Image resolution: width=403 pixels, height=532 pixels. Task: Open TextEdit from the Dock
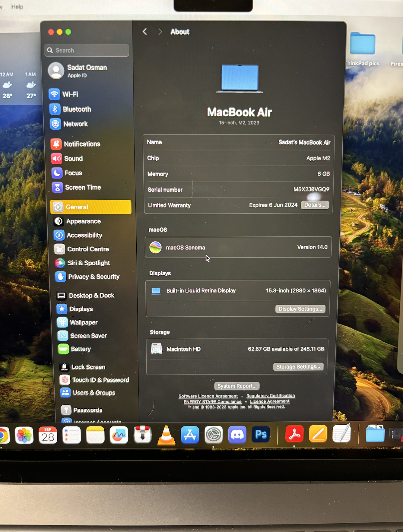341,434
